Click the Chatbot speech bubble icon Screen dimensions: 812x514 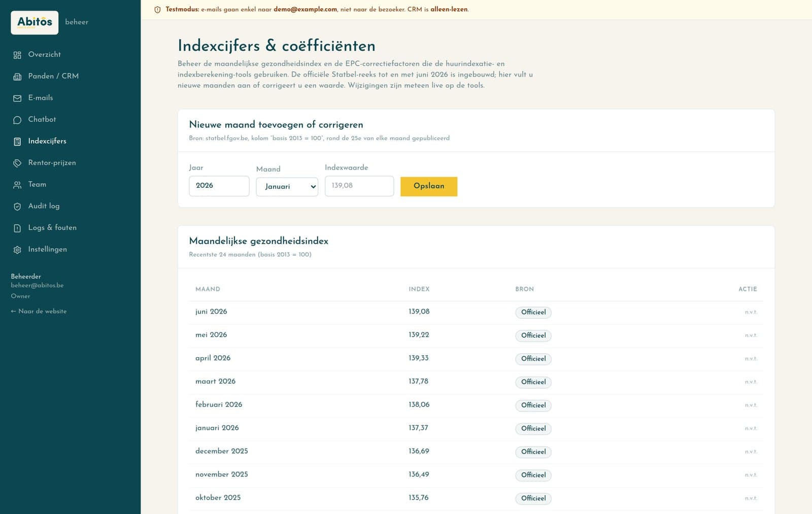pos(17,120)
